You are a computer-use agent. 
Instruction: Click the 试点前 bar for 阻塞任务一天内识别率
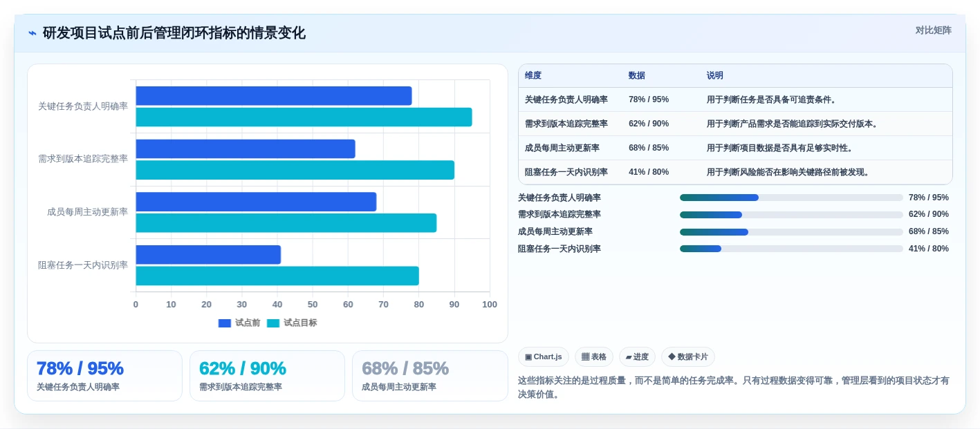[208, 255]
